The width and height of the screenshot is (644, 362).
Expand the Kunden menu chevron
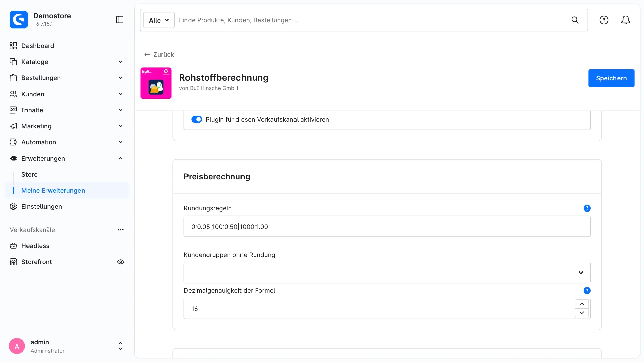point(121,94)
